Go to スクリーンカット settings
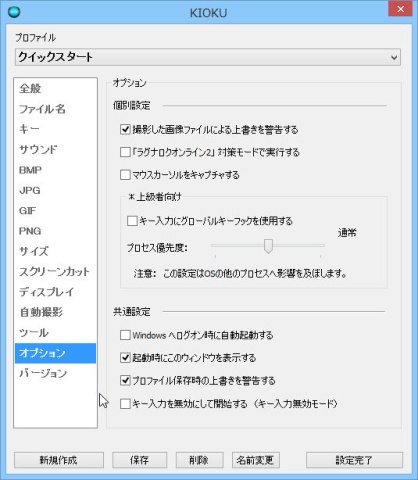This screenshot has width=418, height=480. click(x=55, y=272)
